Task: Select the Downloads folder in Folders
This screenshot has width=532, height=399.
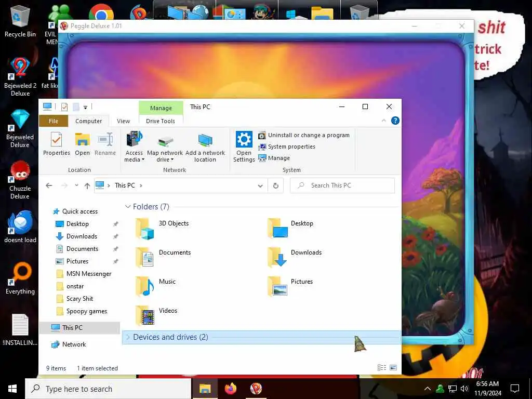Action: pos(295,257)
